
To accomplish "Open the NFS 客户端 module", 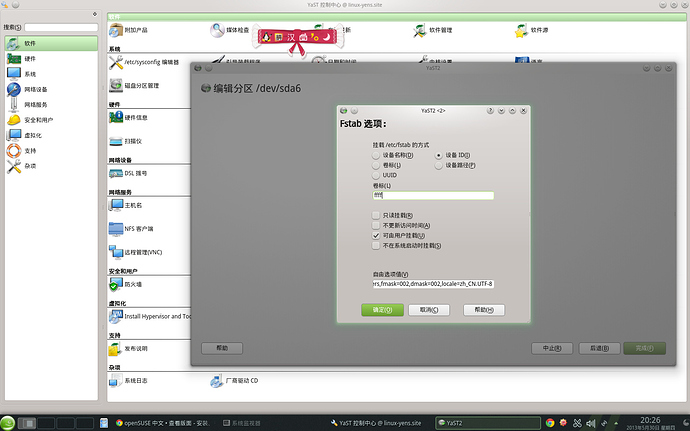I will (132, 229).
